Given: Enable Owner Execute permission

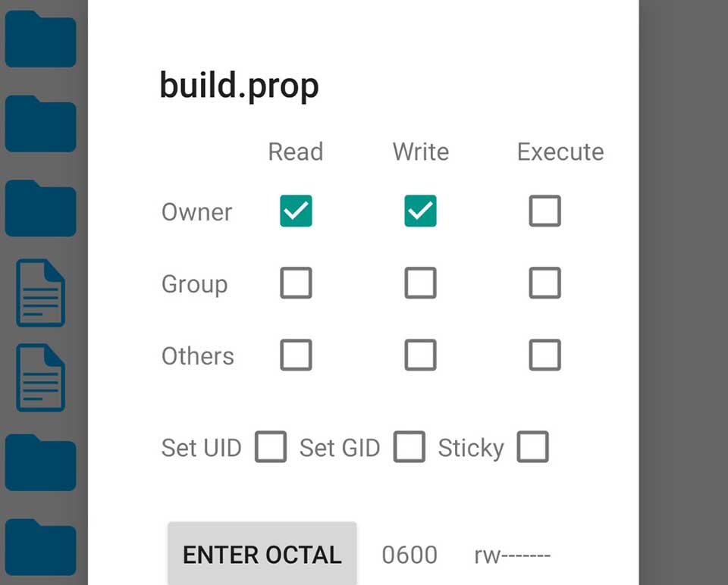Looking at the screenshot, I should [x=544, y=211].
